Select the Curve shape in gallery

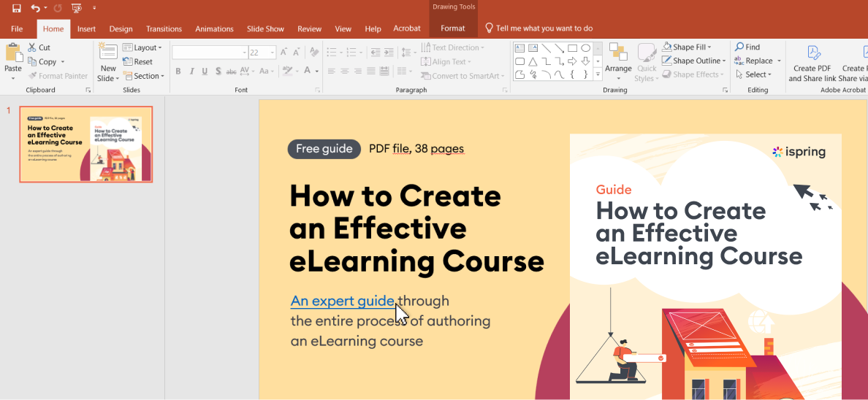point(560,74)
